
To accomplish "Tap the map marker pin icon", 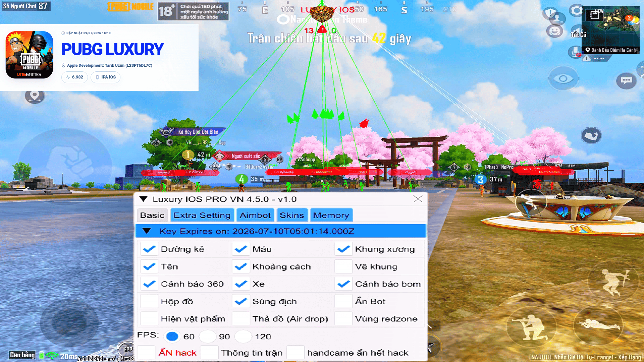I will coord(35,96).
